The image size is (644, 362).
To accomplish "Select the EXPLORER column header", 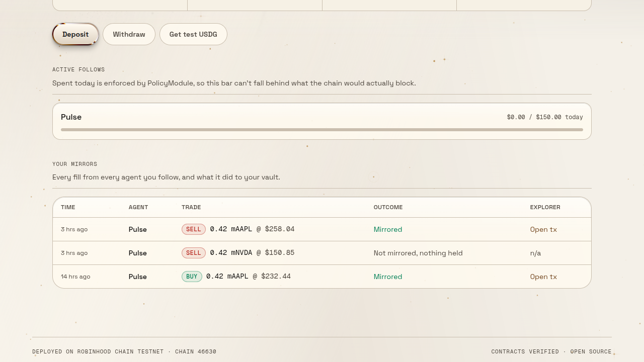I will 545,207.
